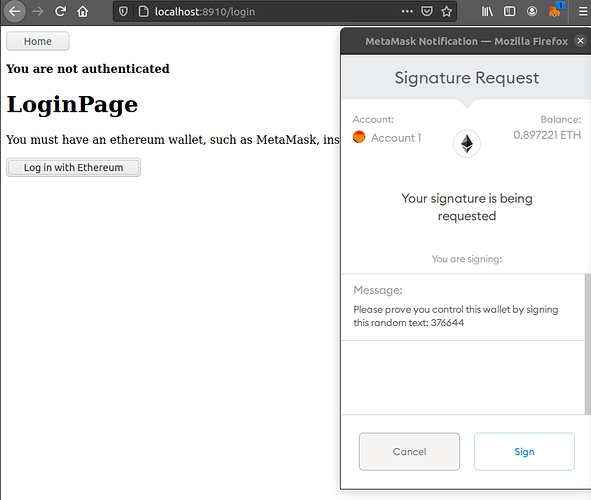Viewport: 591px width, 500px height.
Task: Save page to Pocket icon
Action: [427, 12]
